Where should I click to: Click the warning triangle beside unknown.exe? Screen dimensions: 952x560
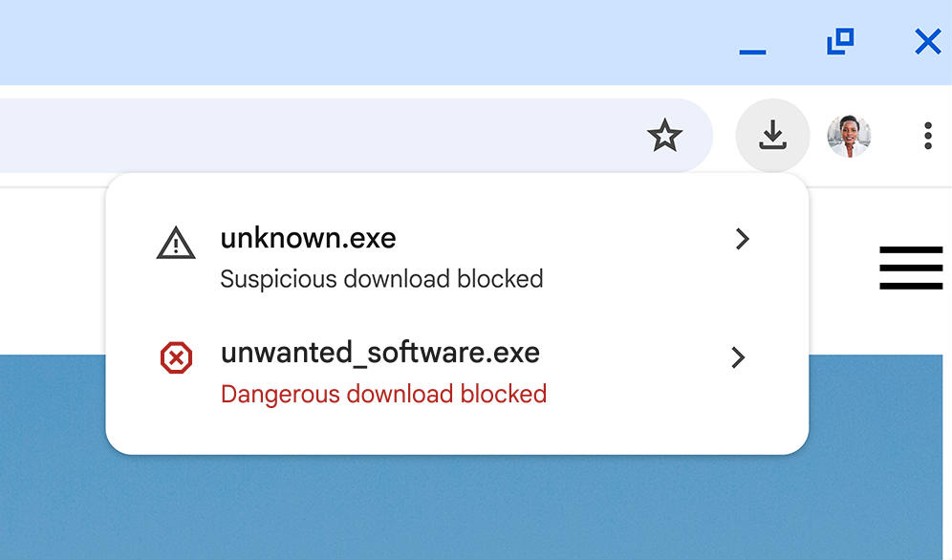point(176,244)
